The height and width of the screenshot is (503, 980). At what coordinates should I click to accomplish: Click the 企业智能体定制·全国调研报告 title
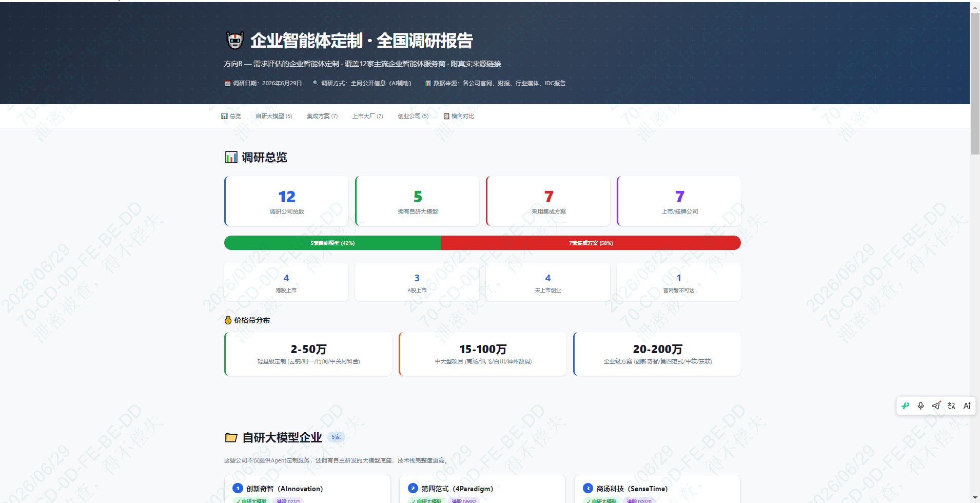pos(362,41)
